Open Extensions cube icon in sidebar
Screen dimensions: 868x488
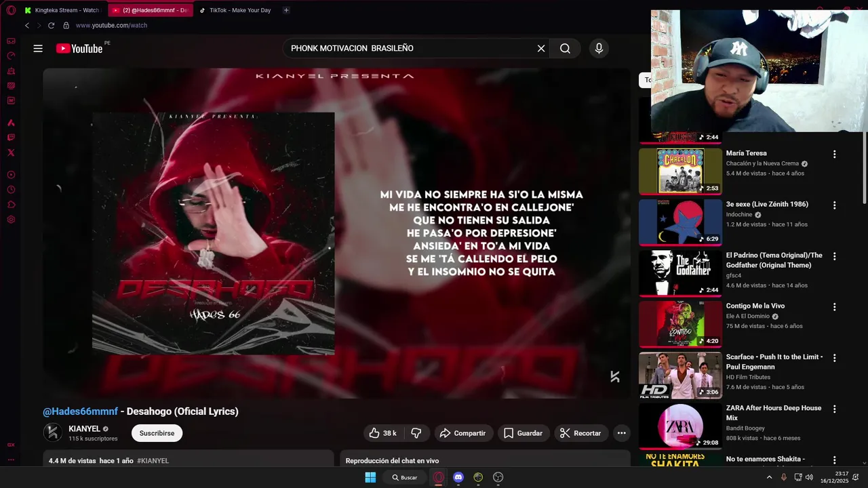(11, 205)
